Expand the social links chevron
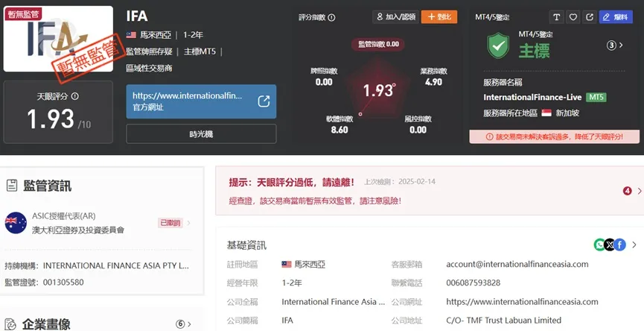Image resolution: width=644 pixels, height=331 pixels. (x=634, y=245)
